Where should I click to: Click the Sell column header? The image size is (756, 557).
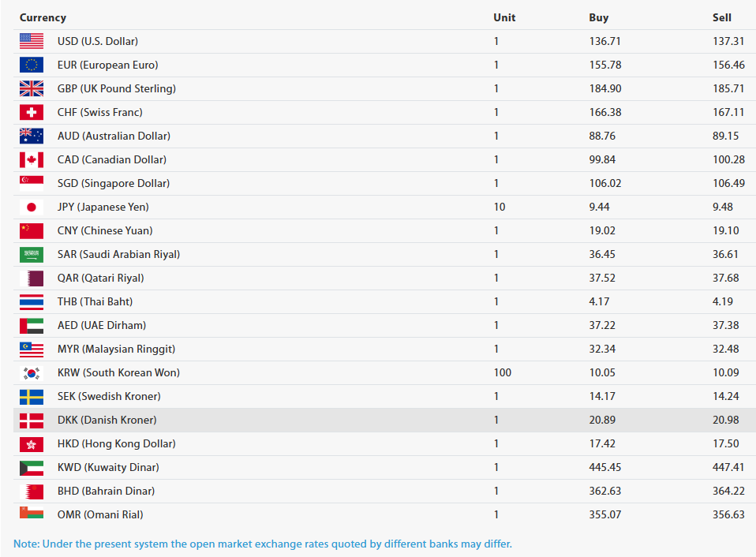(722, 17)
